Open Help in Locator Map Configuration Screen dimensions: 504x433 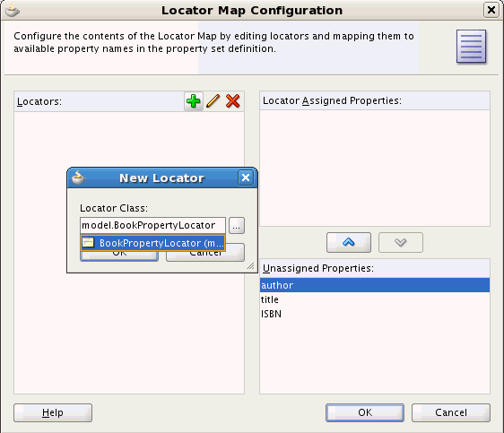[53, 412]
